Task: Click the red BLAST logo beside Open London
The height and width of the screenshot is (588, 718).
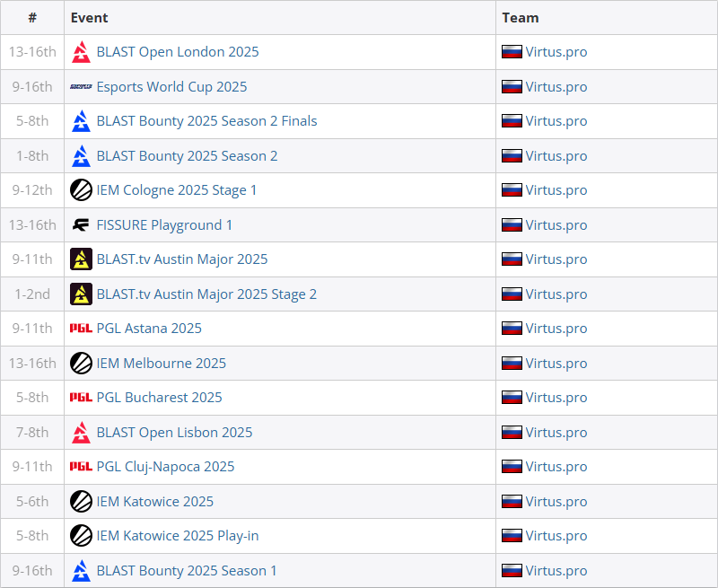Action: [81, 52]
